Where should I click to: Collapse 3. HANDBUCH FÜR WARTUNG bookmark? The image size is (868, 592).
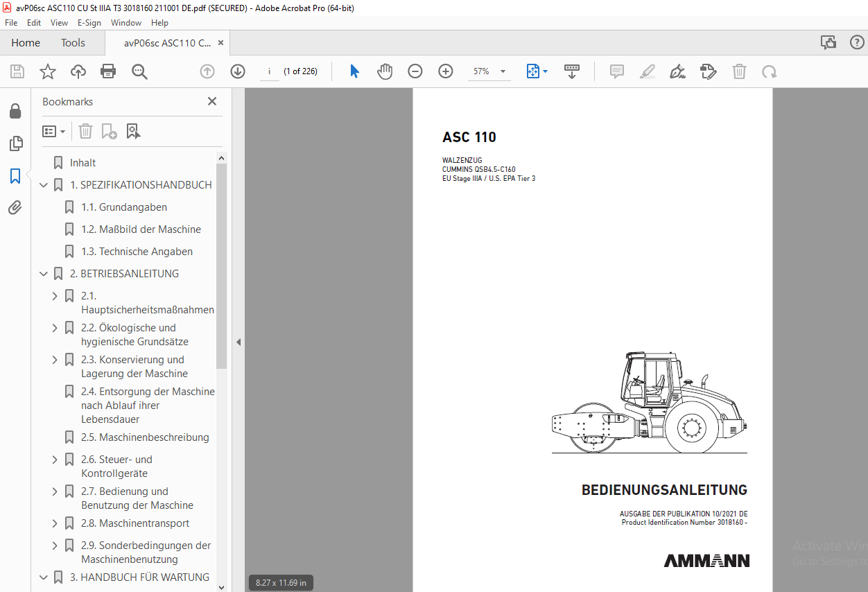pos(44,577)
